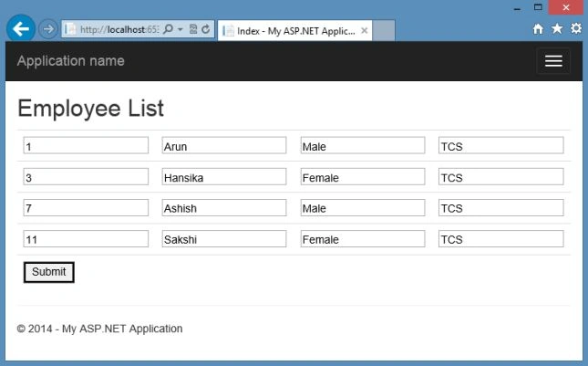Screen dimensions: 588x366
Task: Open Favorites with the star icon
Action: click(x=557, y=28)
